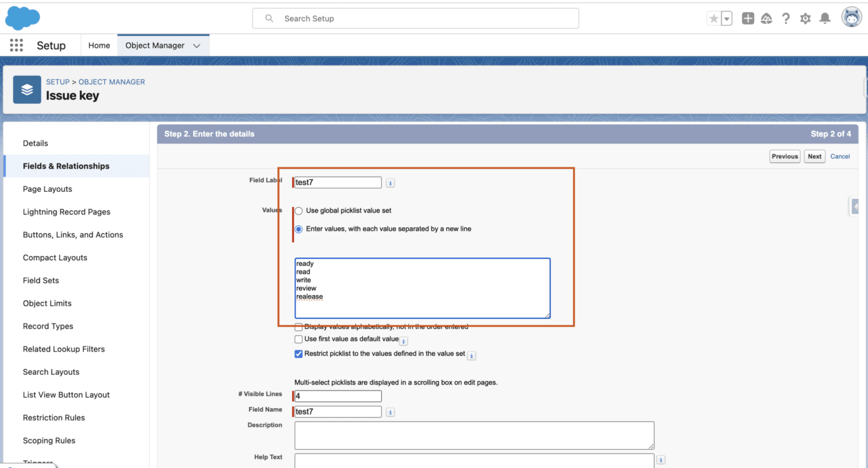Open Page Layouts in the sidebar
868x468 pixels.
pyautogui.click(x=47, y=189)
